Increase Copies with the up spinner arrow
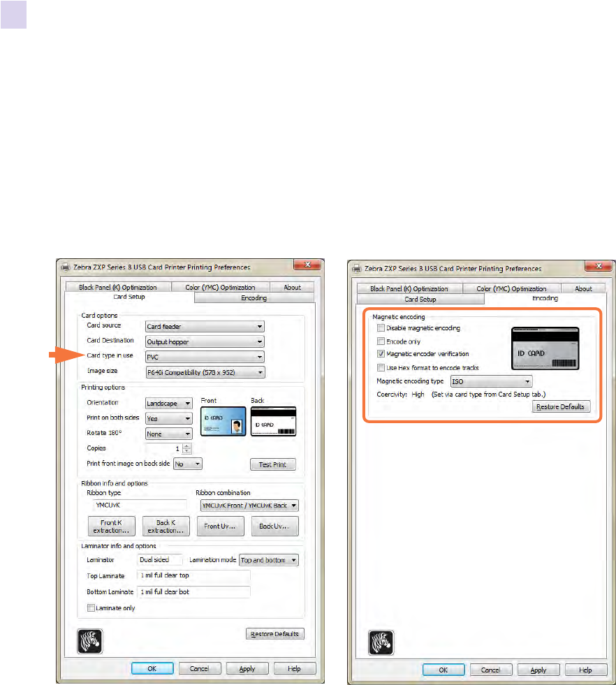Image resolution: width=616 pixels, height=685 pixels. coord(187,446)
